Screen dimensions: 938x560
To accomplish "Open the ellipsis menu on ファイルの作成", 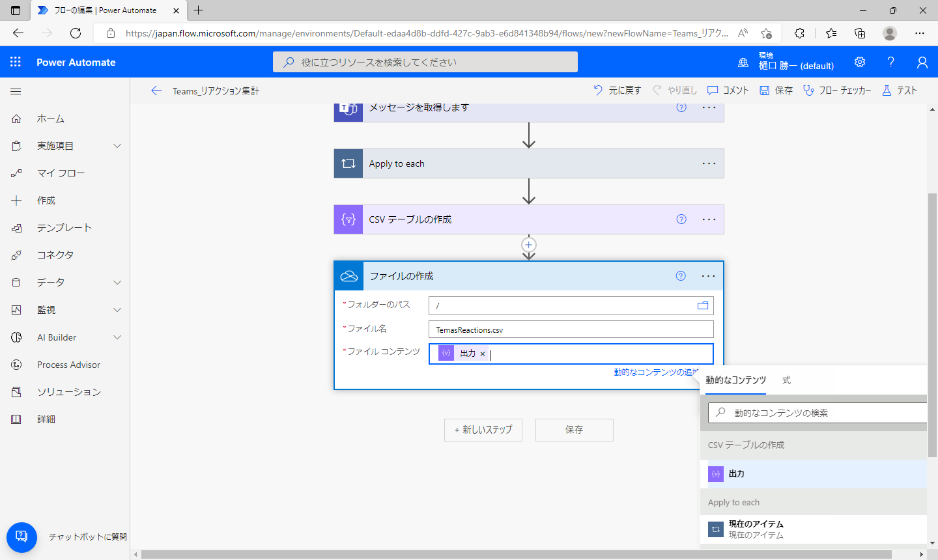I will (x=708, y=276).
